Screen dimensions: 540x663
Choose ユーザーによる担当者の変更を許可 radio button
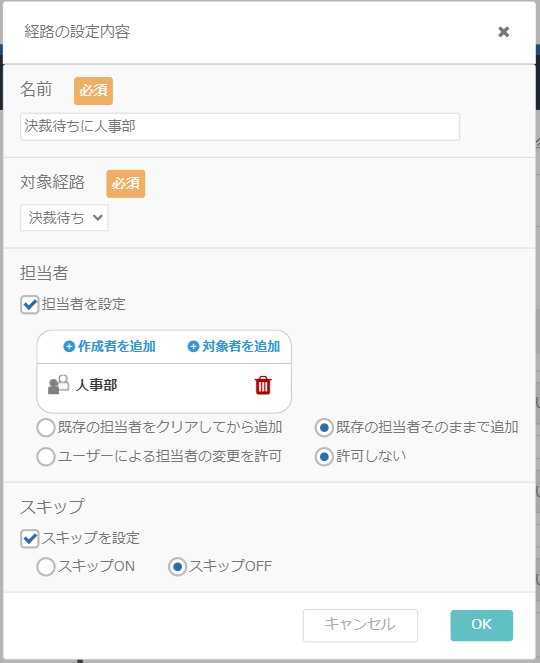(46, 457)
